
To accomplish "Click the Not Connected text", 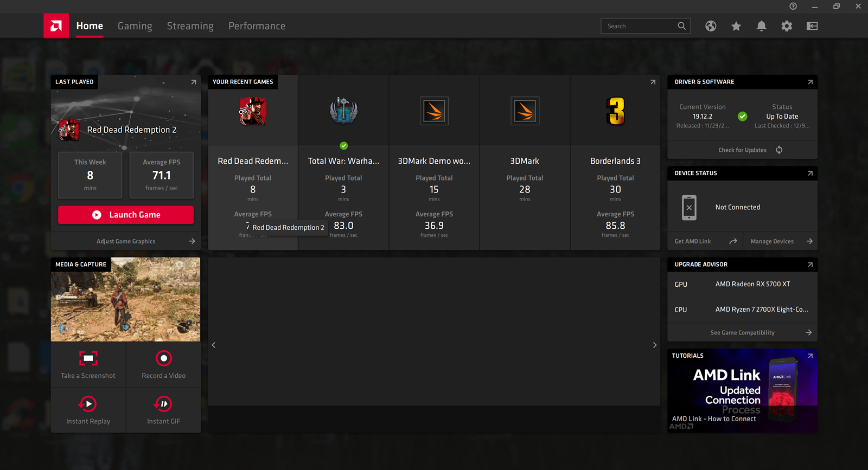I will coord(738,207).
